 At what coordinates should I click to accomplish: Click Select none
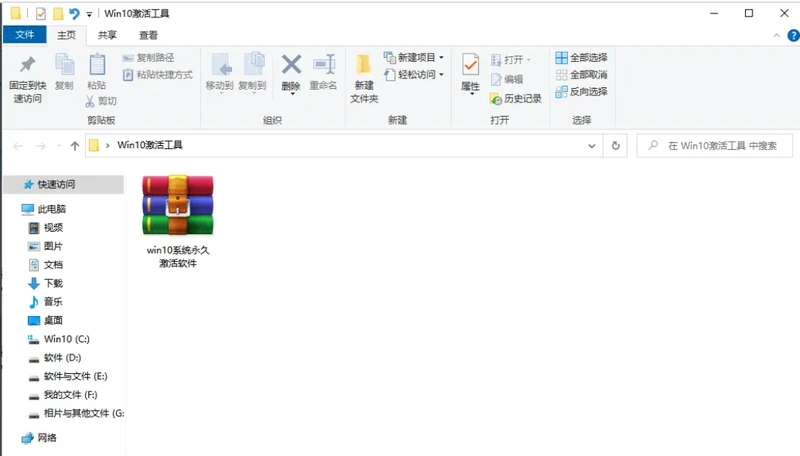tap(582, 74)
